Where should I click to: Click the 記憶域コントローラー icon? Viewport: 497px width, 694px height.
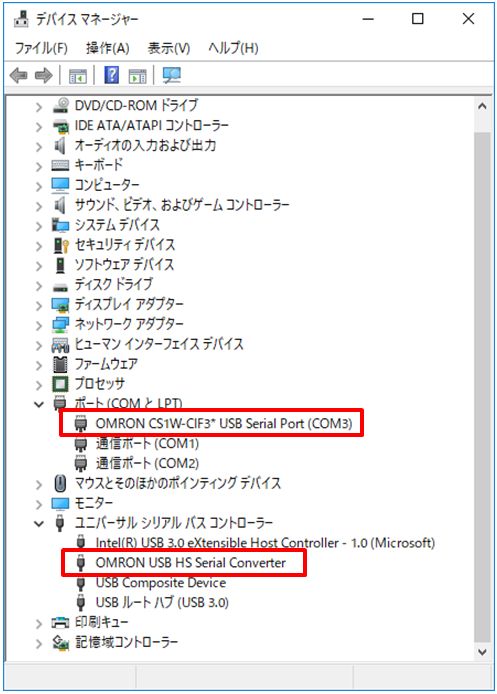pos(60,642)
